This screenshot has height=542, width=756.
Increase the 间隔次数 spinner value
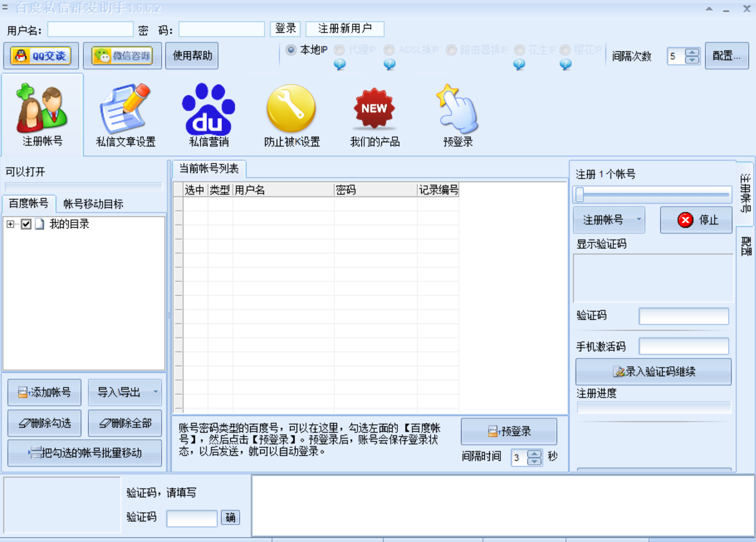[692, 53]
